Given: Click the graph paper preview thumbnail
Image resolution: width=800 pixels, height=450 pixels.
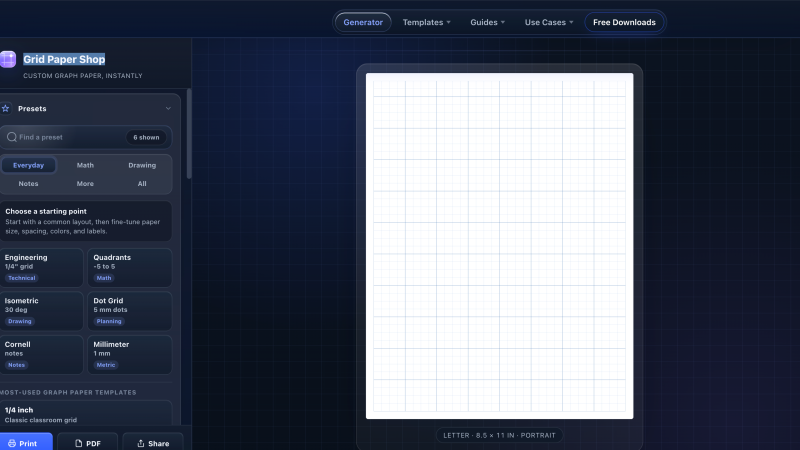Looking at the screenshot, I should coord(499,246).
